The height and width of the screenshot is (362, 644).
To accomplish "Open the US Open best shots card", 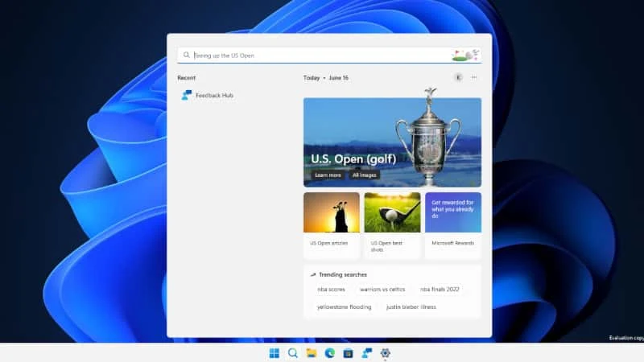I will coord(392,225).
